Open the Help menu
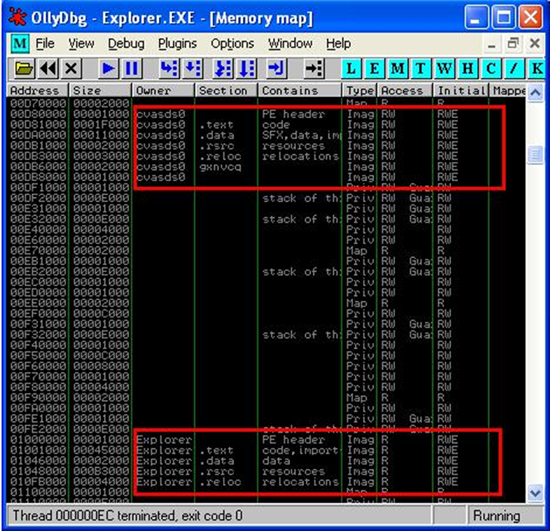 pos(338,44)
